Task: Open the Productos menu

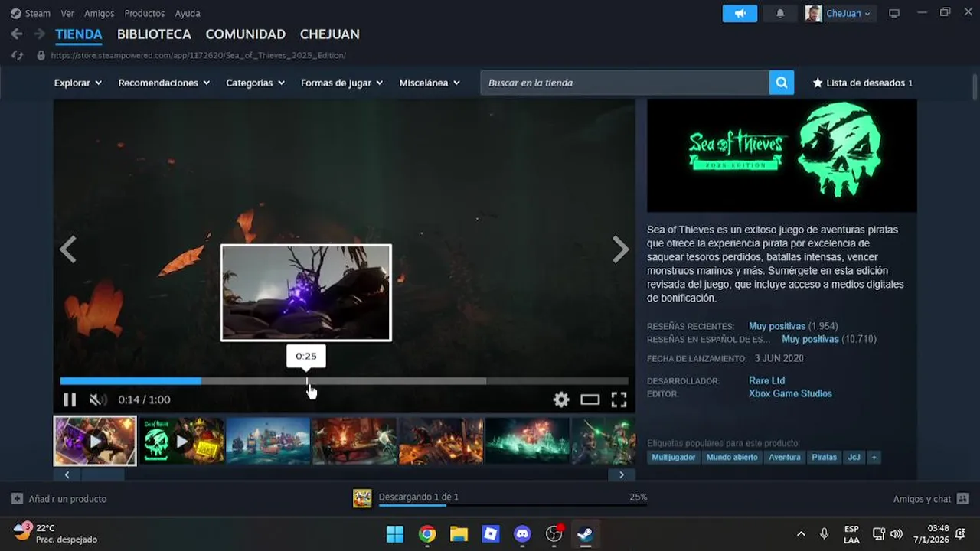Action: click(145, 13)
